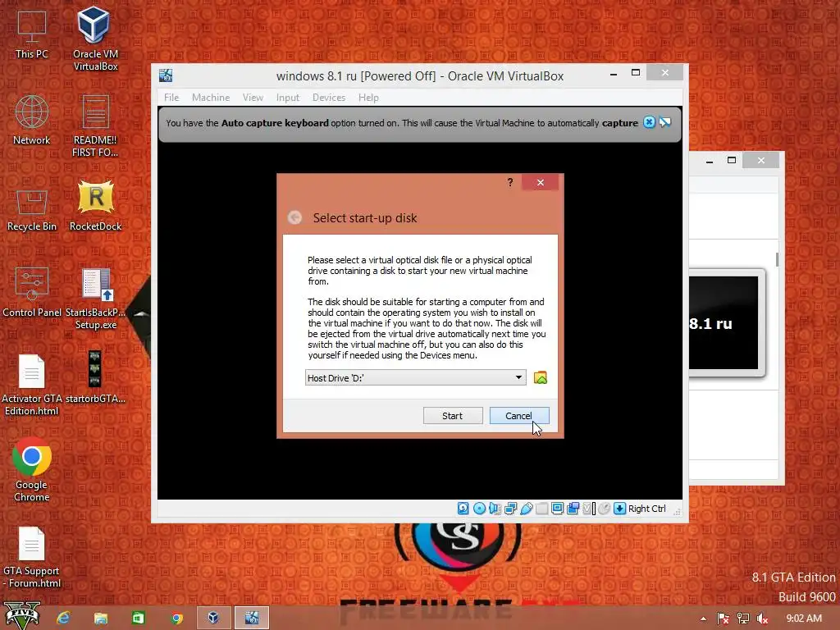Open the Help menu
The image size is (840, 630).
click(368, 98)
